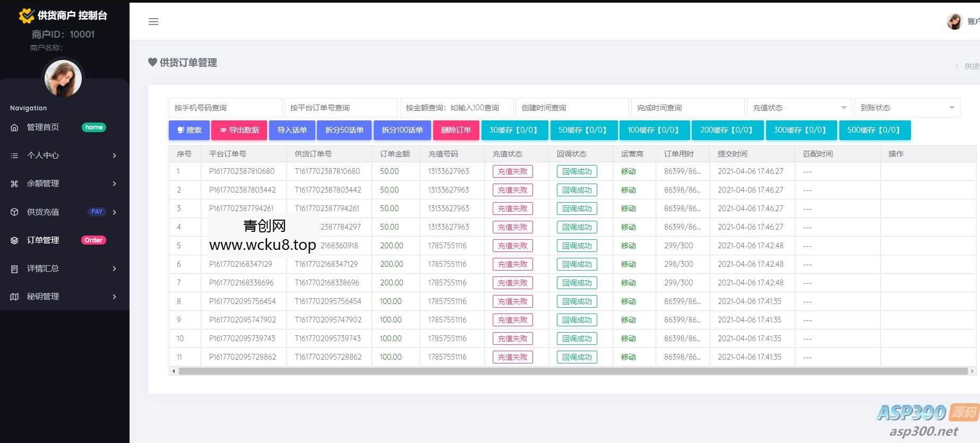This screenshot has height=443, width=980.
Task: Click the list icon beside 个人中心
Action: [14, 155]
